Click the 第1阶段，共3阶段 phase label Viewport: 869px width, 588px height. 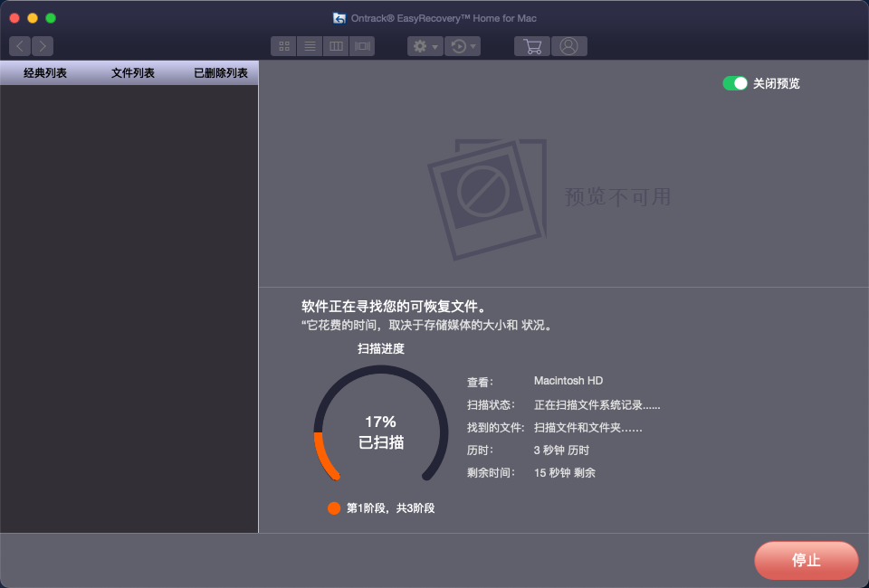tap(390, 508)
